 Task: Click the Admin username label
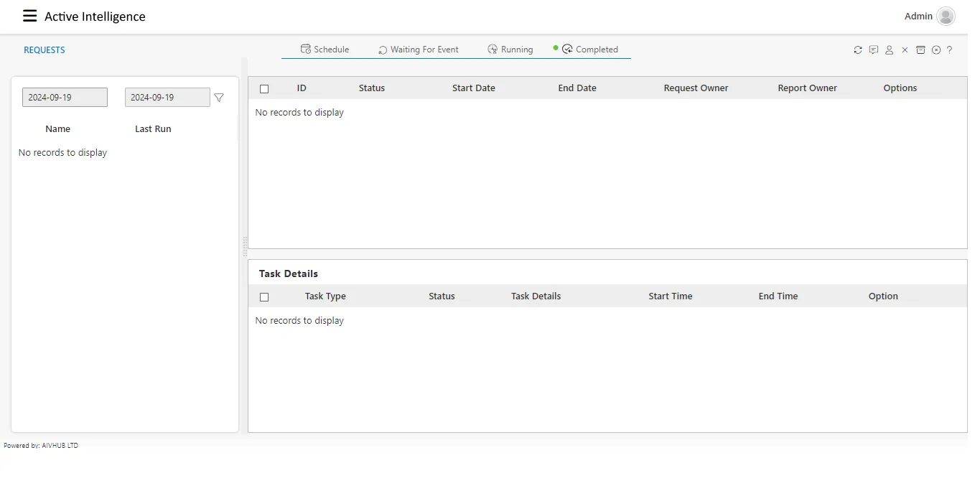[x=918, y=16]
